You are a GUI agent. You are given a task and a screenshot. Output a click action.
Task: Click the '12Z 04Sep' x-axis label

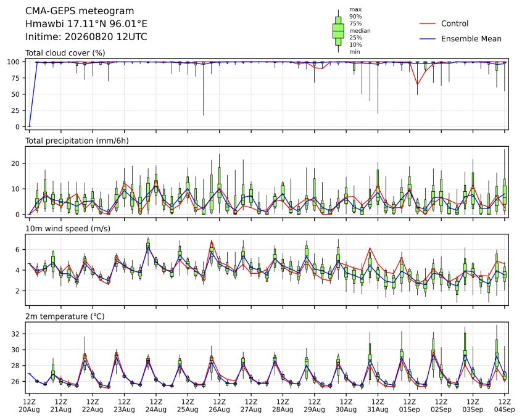pyautogui.click(x=505, y=406)
